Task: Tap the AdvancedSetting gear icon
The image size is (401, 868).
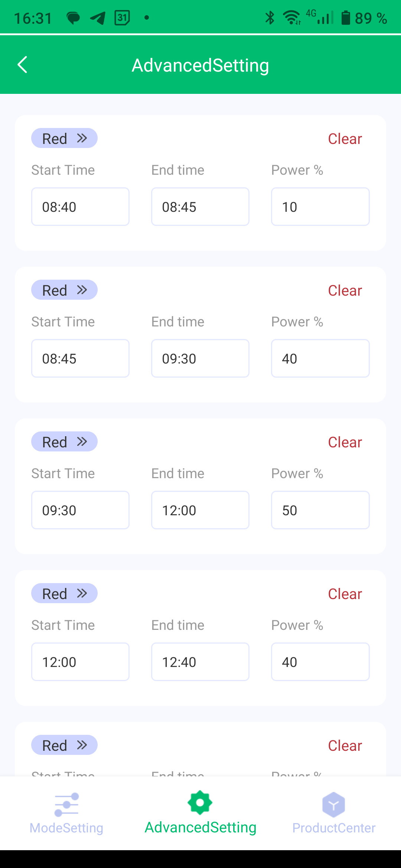Action: click(200, 803)
